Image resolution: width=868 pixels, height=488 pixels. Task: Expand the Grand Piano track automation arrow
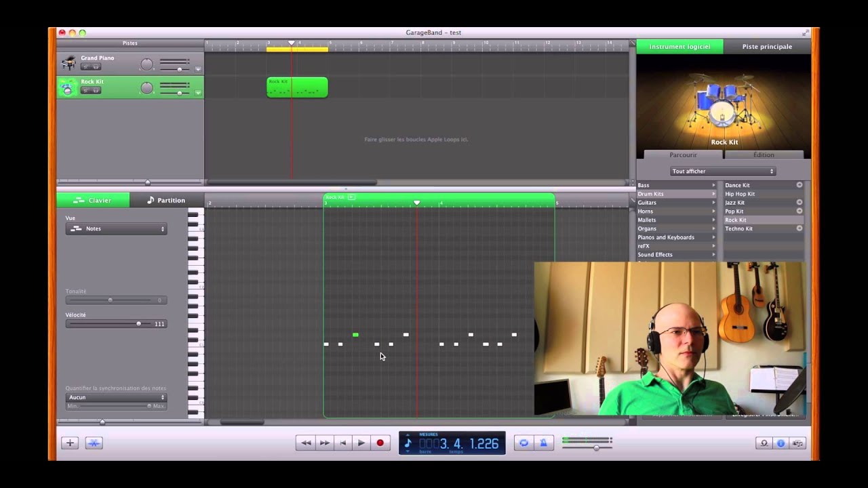(x=198, y=68)
